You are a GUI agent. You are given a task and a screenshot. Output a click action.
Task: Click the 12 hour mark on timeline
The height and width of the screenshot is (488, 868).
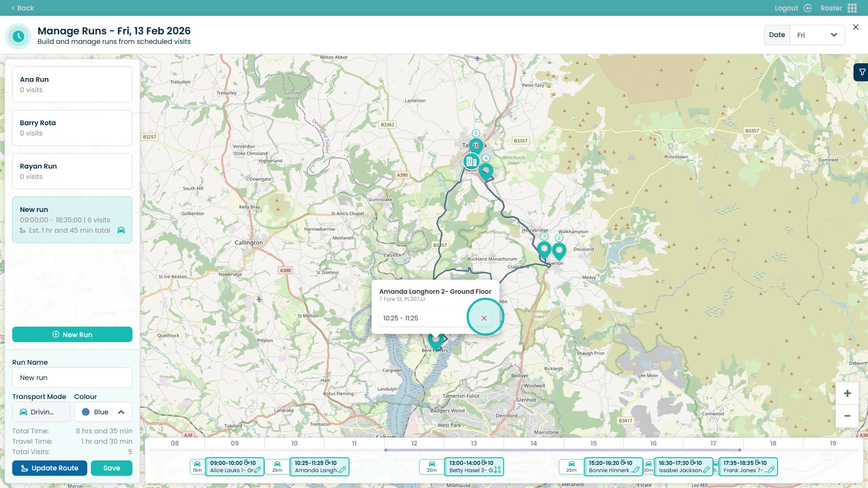[x=414, y=444]
